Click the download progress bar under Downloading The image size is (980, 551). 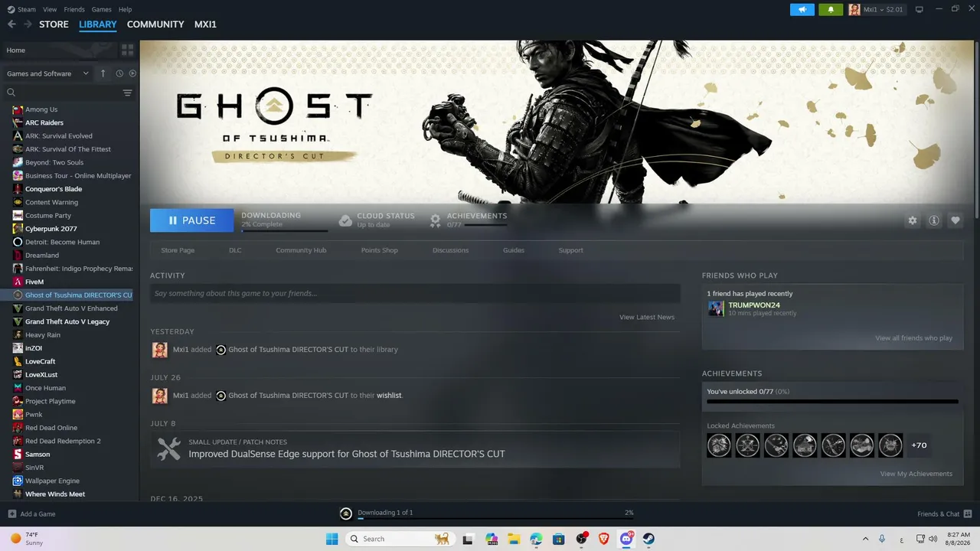point(285,230)
